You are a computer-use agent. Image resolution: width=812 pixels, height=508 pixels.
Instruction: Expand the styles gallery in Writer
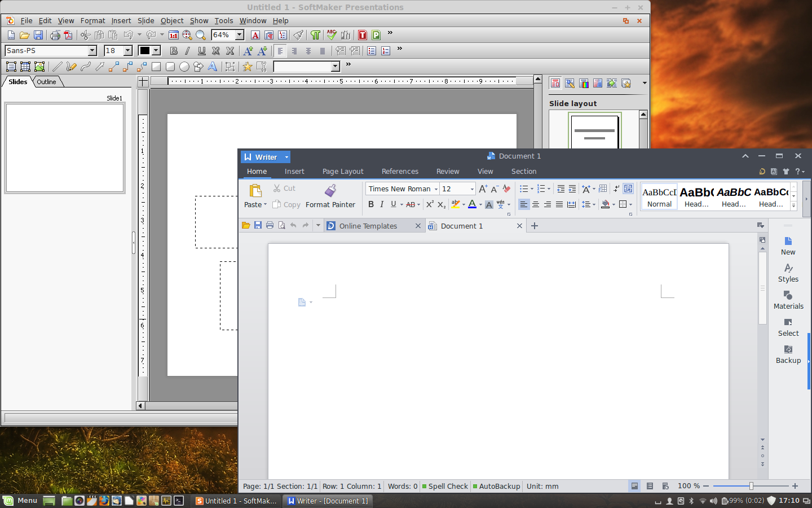tap(793, 206)
